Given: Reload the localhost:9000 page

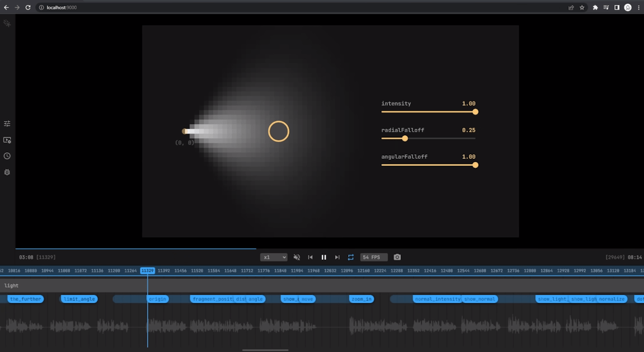Looking at the screenshot, I should 28,8.
